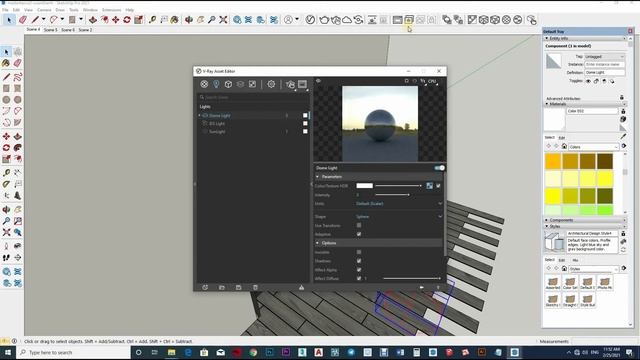The height and width of the screenshot is (360, 640).
Task: Toggle Dome Light on/off box in lights list
Action: 305,116
